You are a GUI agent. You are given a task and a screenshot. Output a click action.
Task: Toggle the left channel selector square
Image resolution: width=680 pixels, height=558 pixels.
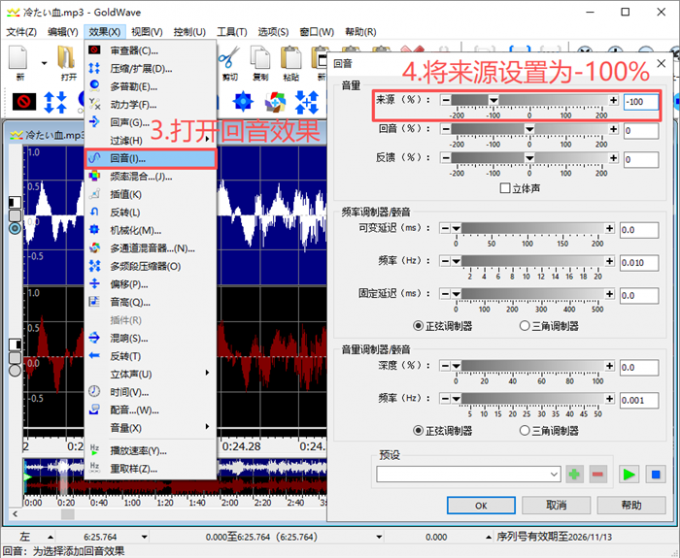(15, 202)
